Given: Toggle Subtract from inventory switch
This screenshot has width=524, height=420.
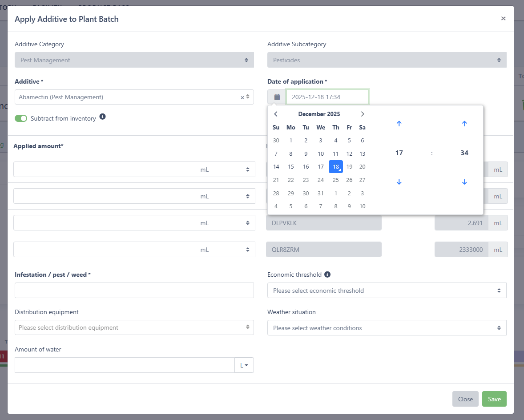Looking at the screenshot, I should pos(21,118).
